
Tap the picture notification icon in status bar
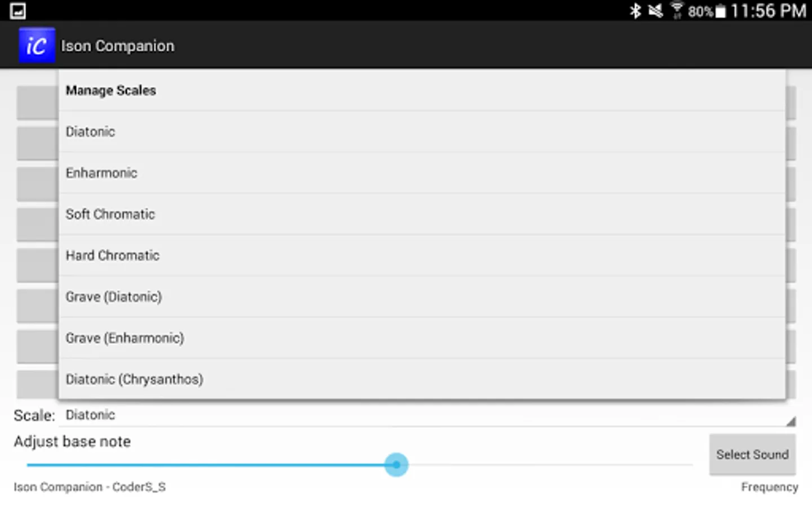pos(18,11)
